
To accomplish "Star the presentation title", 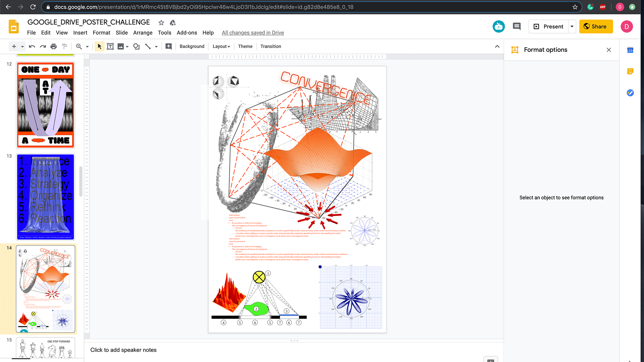I will [161, 22].
